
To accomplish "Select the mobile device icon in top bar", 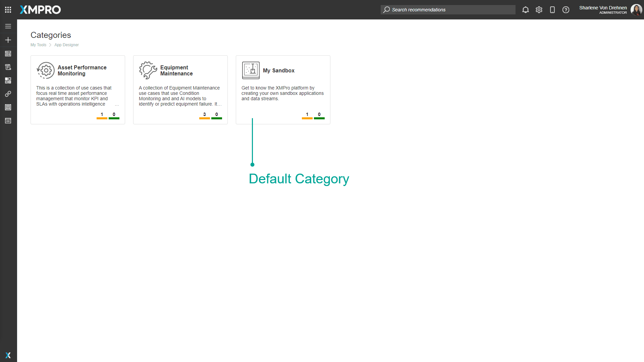I will [552, 10].
